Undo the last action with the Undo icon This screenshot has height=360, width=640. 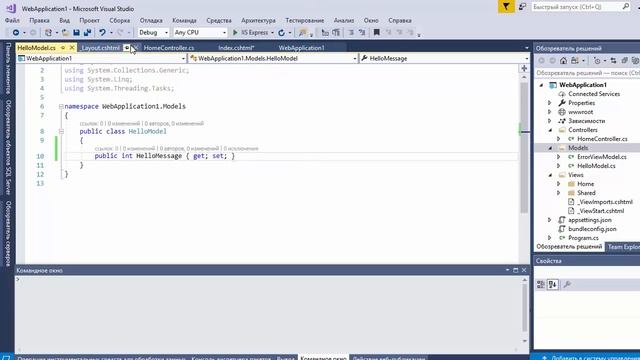[102, 32]
